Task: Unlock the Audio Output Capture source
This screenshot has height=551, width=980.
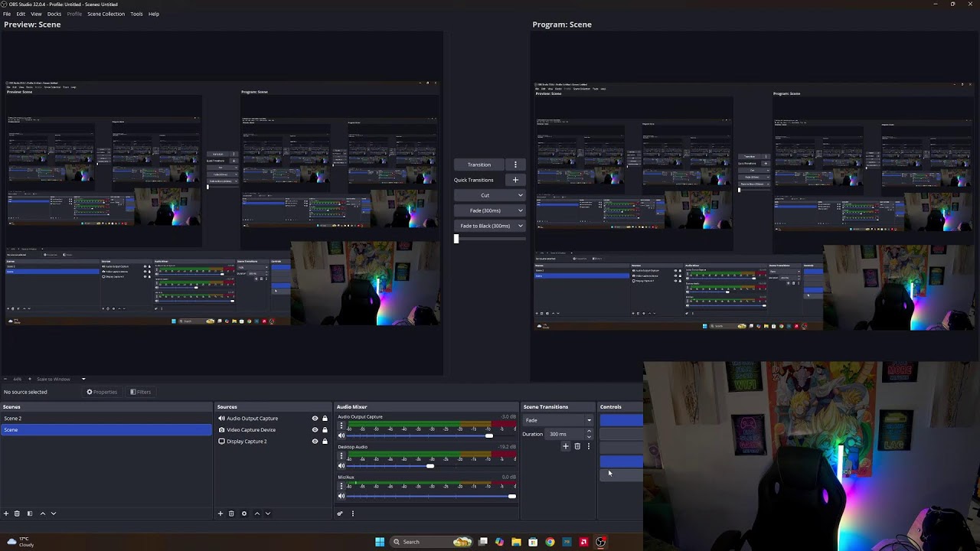Action: [x=325, y=419]
